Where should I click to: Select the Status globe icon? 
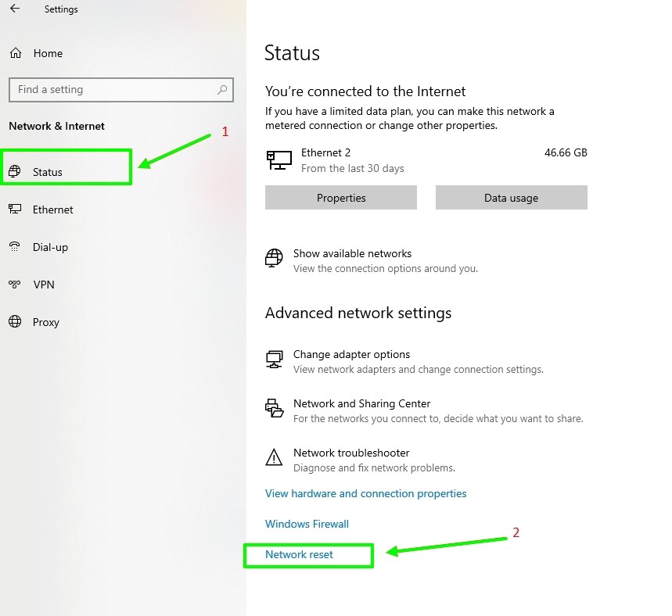(x=15, y=171)
